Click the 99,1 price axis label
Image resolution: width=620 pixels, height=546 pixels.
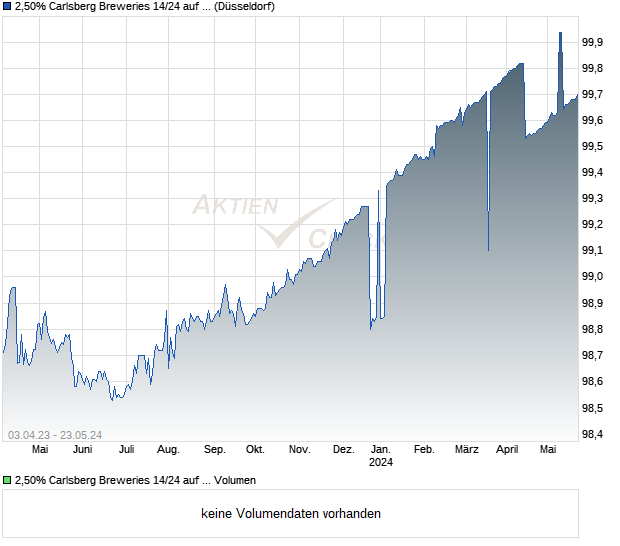592,251
